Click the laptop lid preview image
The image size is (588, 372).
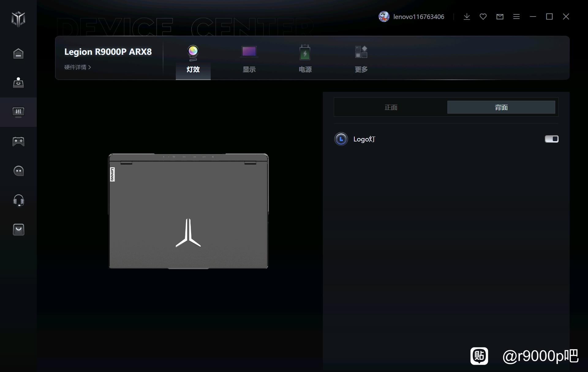(188, 211)
